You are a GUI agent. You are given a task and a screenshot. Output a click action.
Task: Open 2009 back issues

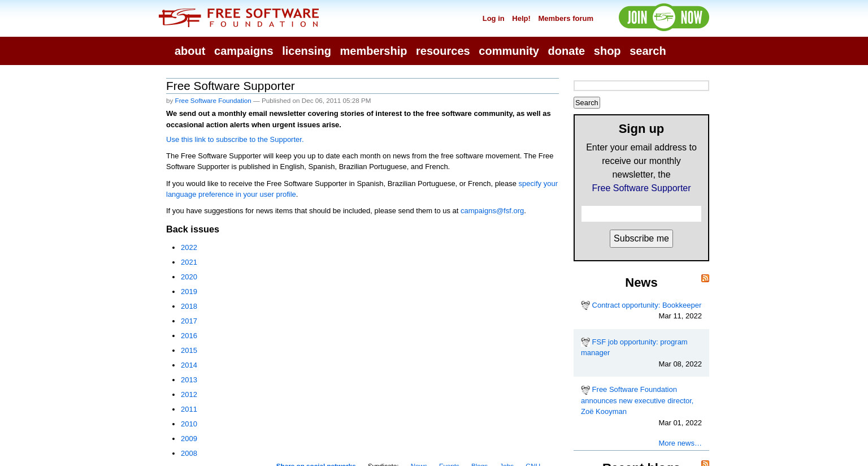coord(189,439)
